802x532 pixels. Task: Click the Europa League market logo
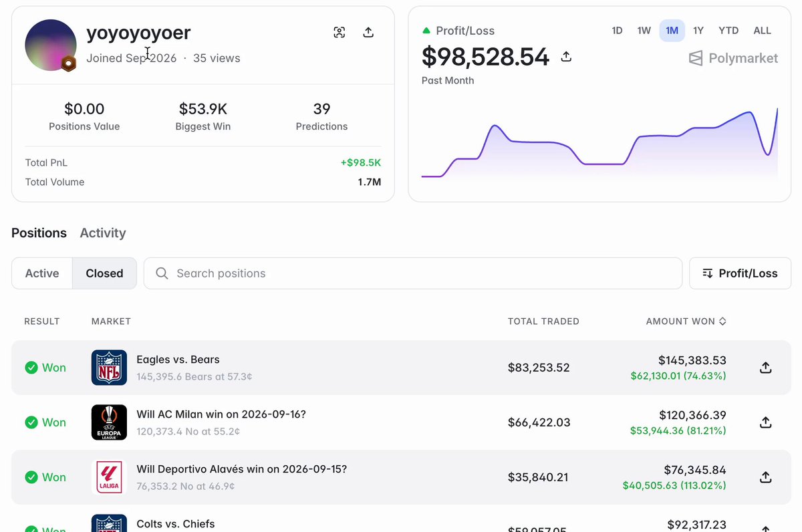[x=109, y=422]
